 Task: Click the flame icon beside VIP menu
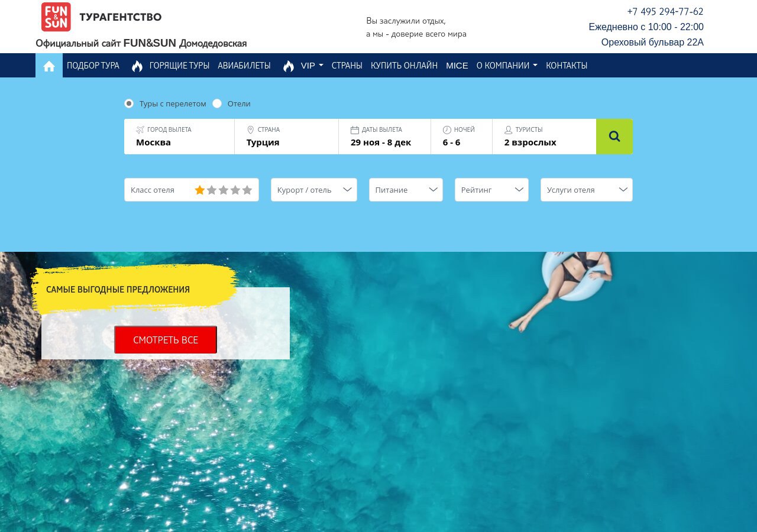pyautogui.click(x=288, y=66)
